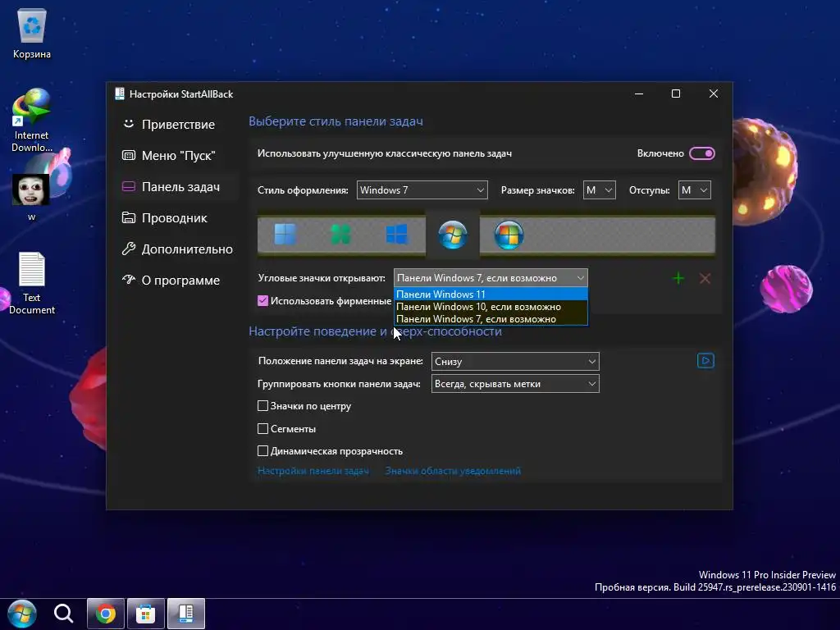Choose the dark-ring Windows orb icon
The height and width of the screenshot is (630, 840).
click(509, 235)
